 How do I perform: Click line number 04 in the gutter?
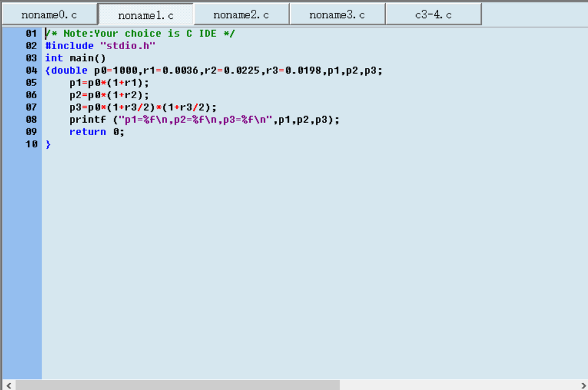point(31,71)
